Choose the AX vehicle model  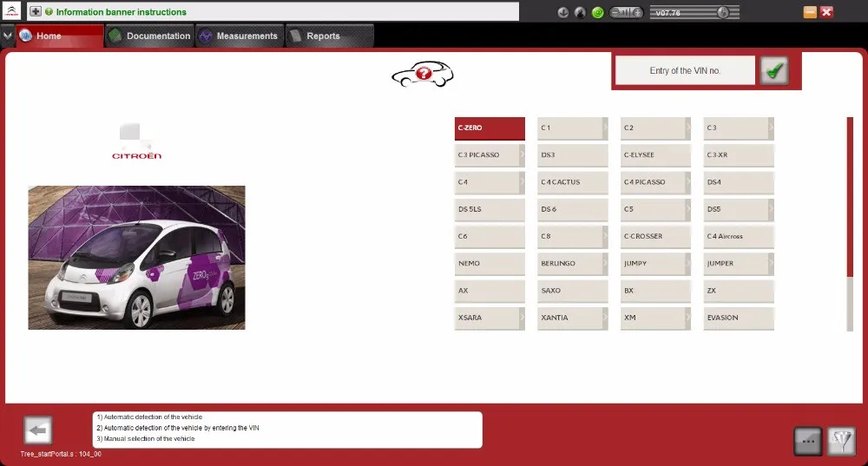490,291
